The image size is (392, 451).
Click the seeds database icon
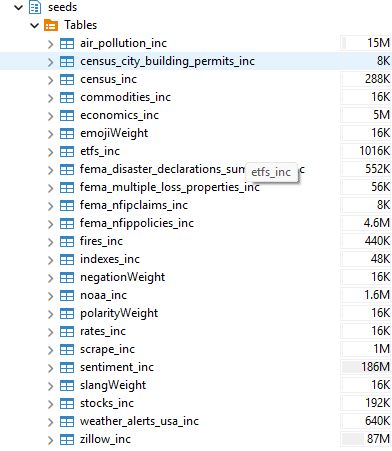[35, 7]
